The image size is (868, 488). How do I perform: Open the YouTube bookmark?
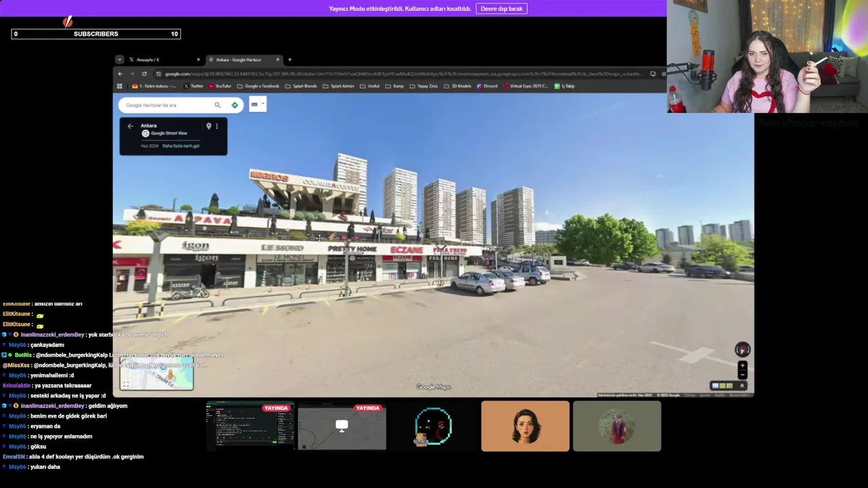click(x=220, y=86)
